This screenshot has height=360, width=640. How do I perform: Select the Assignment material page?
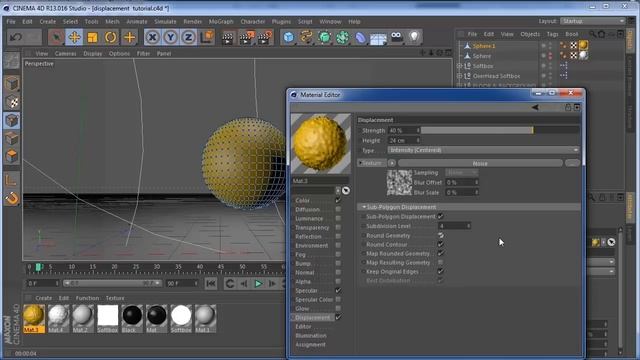click(x=311, y=344)
